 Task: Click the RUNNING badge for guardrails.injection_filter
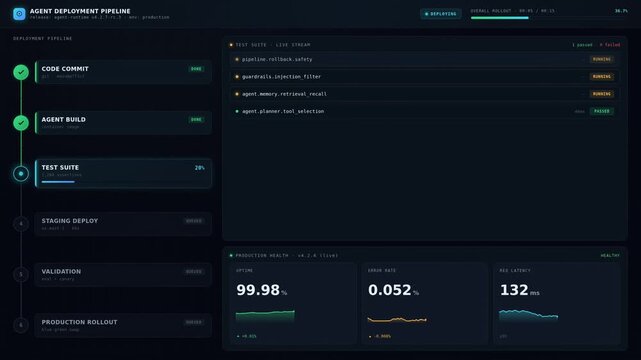(x=602, y=76)
